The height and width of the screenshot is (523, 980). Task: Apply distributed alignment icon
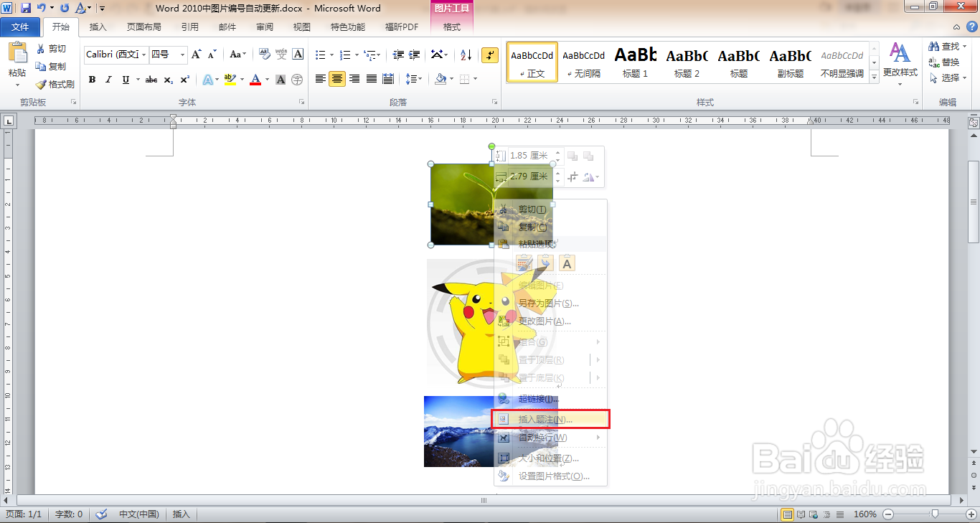(388, 79)
